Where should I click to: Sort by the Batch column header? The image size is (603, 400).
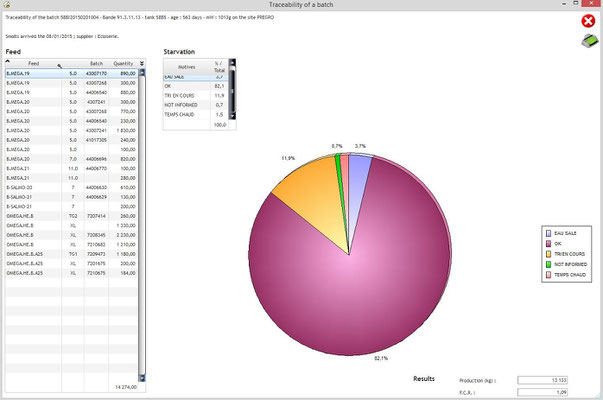click(97, 63)
